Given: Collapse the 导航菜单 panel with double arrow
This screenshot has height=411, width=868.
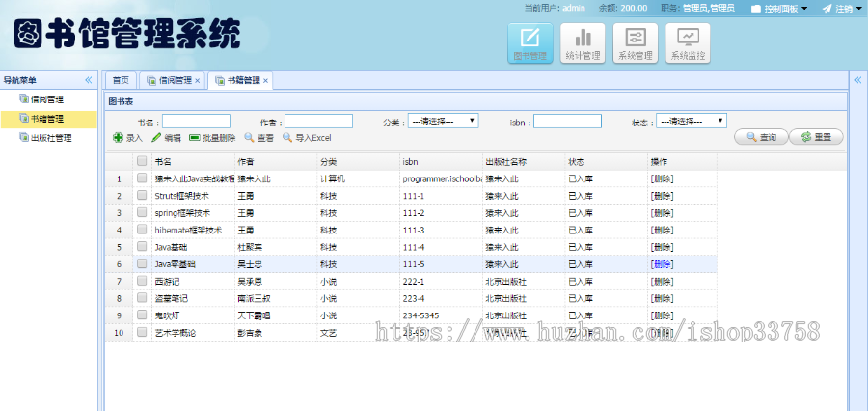Looking at the screenshot, I should point(89,80).
